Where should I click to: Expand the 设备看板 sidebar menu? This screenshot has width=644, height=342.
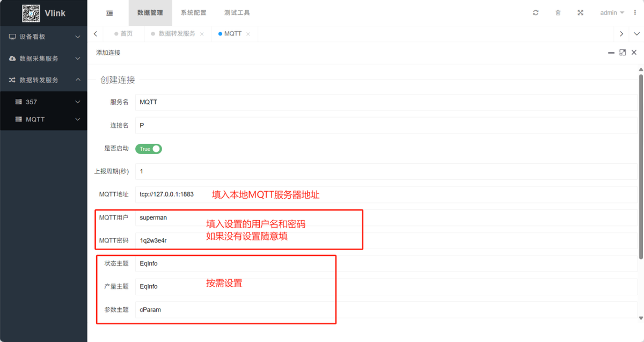point(43,37)
